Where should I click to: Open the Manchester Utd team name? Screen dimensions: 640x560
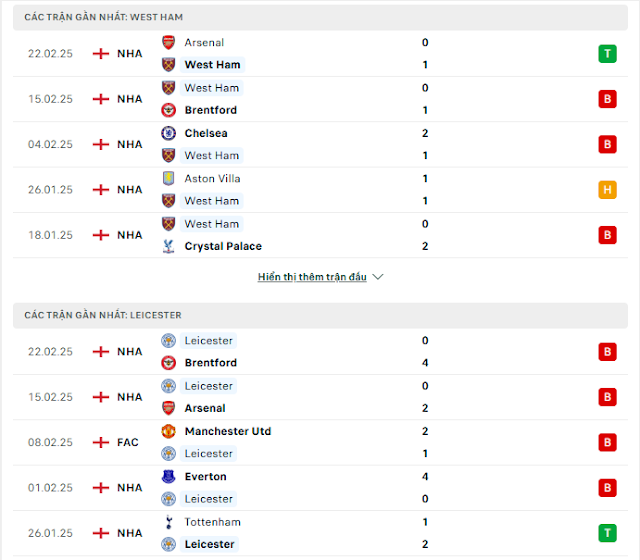(x=228, y=431)
